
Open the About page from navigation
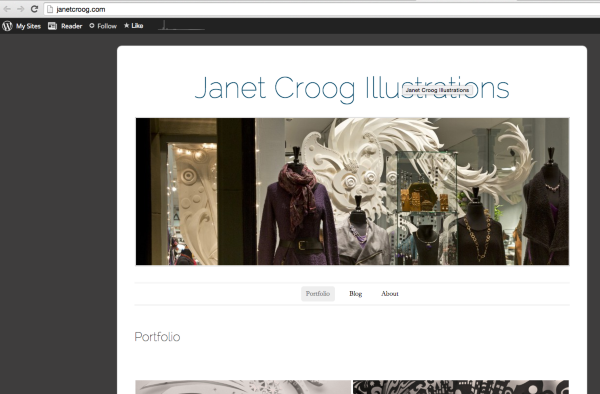pos(390,294)
